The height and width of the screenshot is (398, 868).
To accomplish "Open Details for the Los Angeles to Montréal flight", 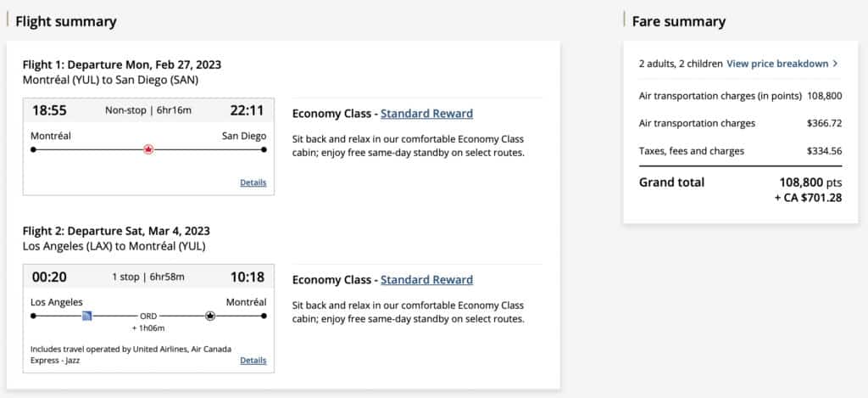I will tap(253, 361).
